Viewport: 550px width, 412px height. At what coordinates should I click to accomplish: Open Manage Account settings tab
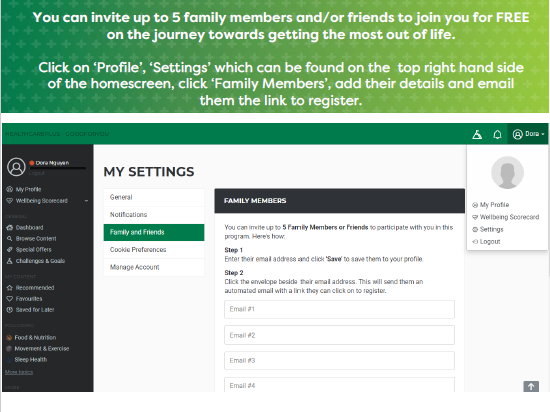[x=154, y=268]
